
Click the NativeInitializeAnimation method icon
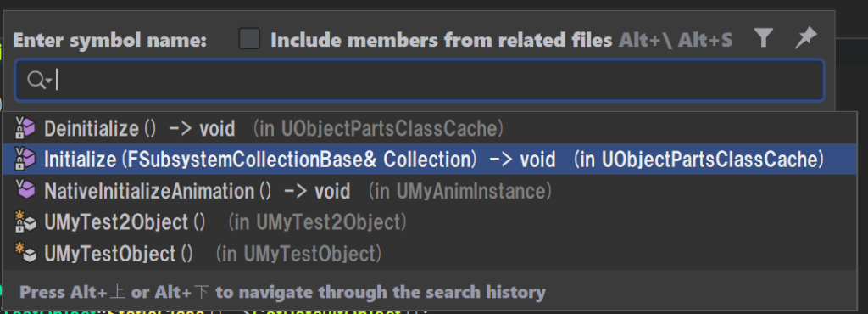[25, 190]
